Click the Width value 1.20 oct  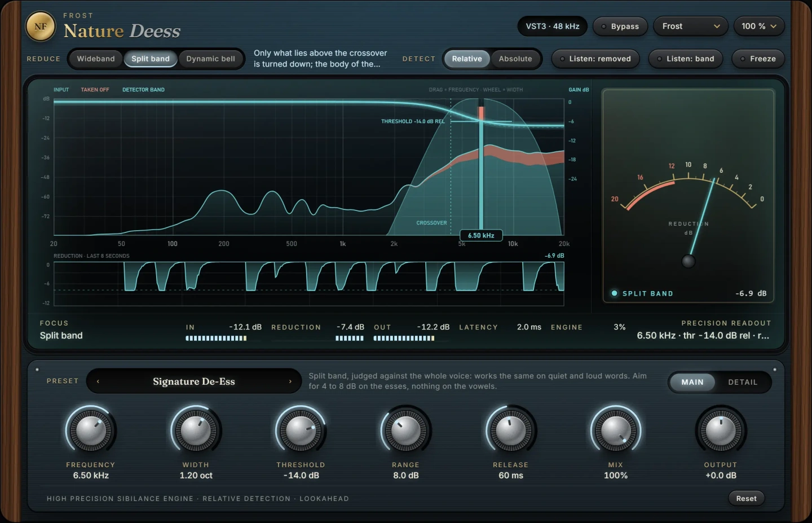coord(196,476)
